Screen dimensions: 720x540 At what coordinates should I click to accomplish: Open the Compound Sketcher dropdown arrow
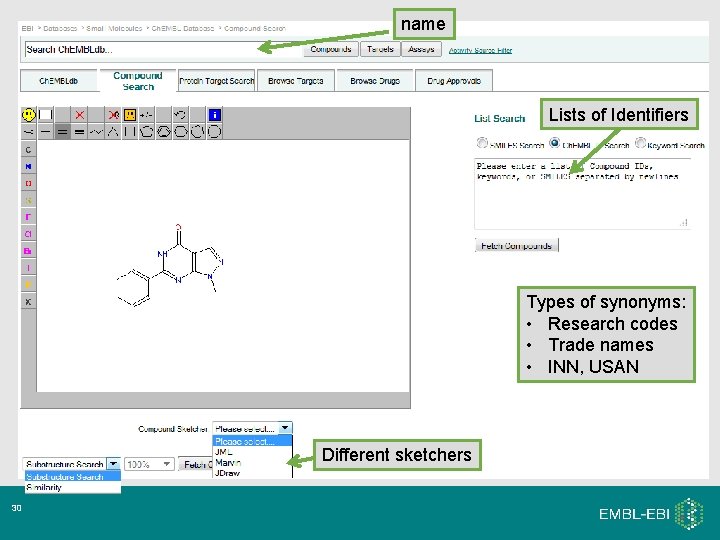pos(285,428)
